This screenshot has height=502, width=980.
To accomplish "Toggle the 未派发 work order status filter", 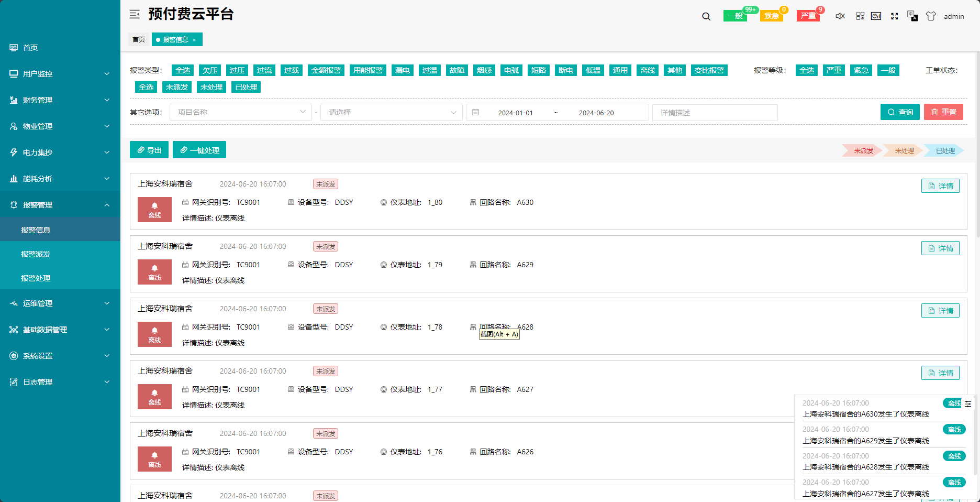I will (177, 87).
